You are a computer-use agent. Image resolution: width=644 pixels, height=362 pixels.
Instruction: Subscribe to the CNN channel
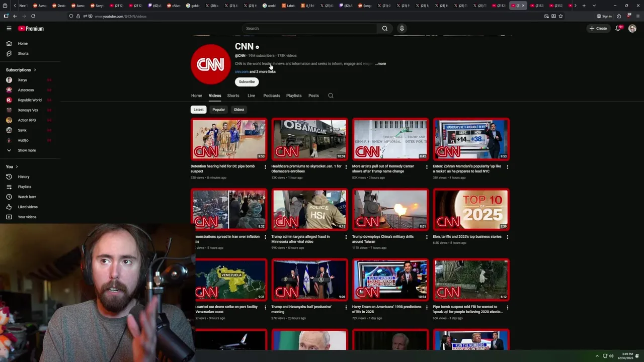pos(247,82)
